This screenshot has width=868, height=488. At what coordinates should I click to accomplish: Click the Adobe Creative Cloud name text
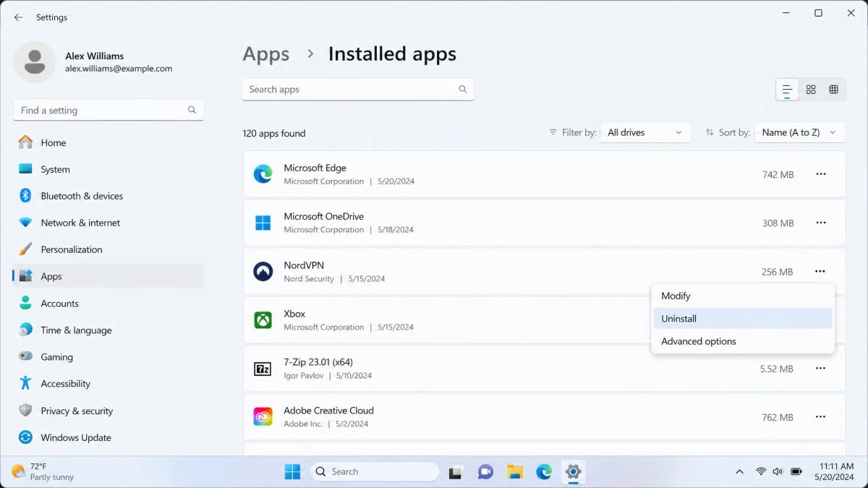pyautogui.click(x=328, y=410)
